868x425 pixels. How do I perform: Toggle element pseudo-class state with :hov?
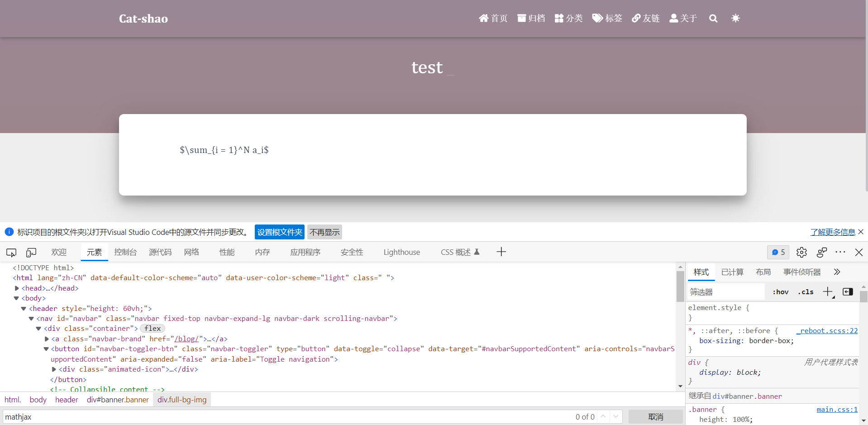pos(781,291)
